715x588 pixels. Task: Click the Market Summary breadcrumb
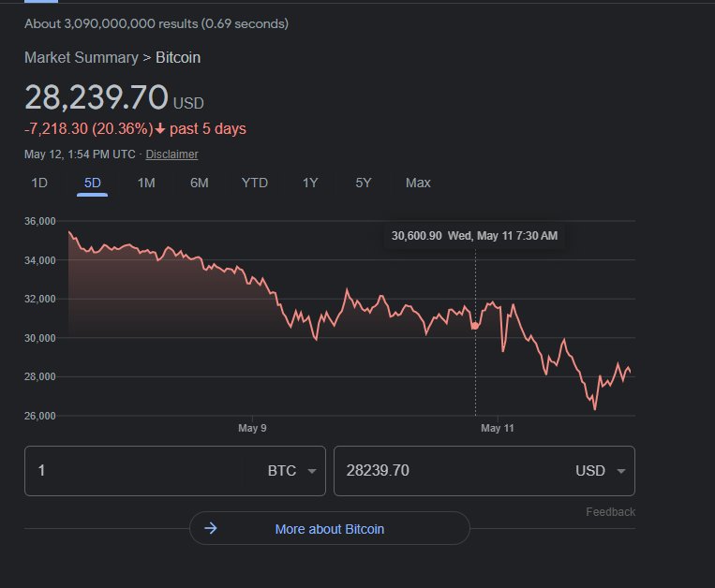tap(82, 58)
